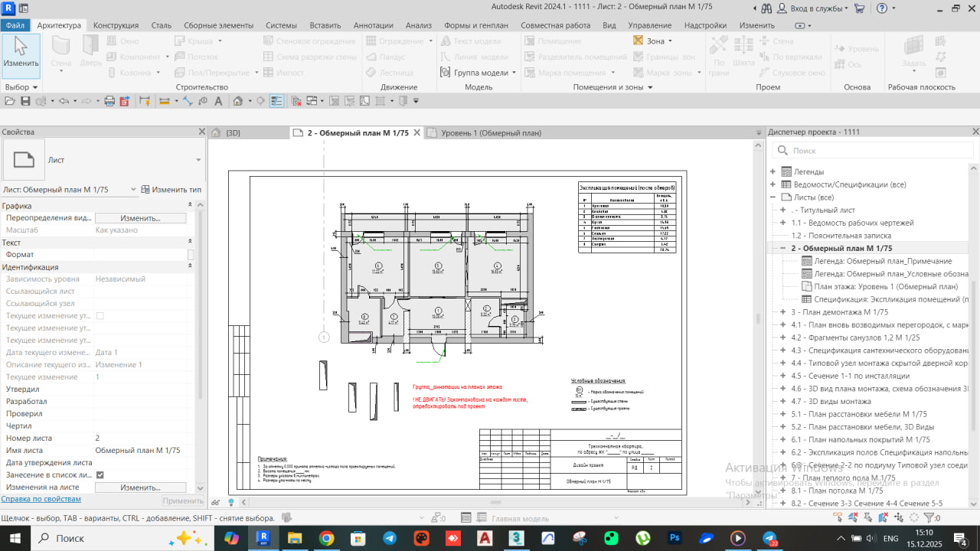Toggle the thin lines icon in quick toolbar
Viewport: 980px width, 551px height.
(x=276, y=101)
